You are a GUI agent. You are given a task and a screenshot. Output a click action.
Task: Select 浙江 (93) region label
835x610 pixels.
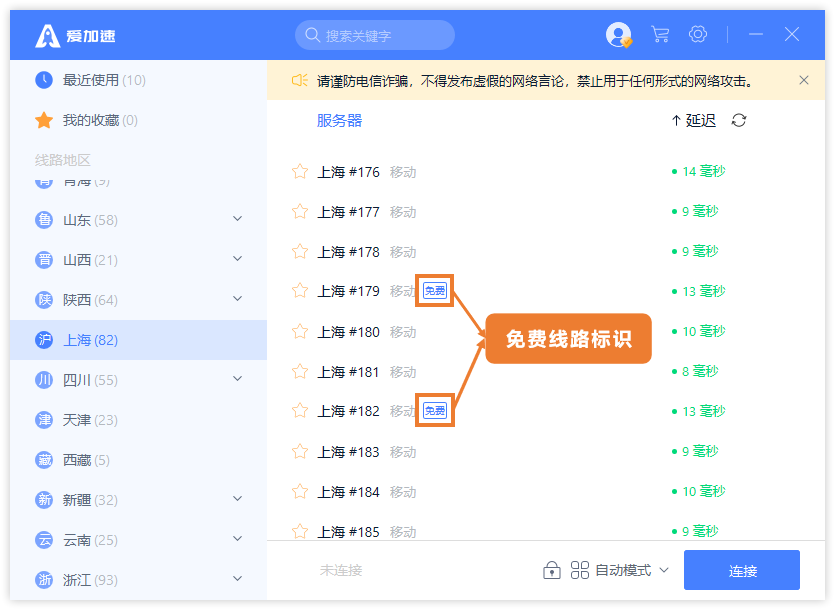(90, 580)
